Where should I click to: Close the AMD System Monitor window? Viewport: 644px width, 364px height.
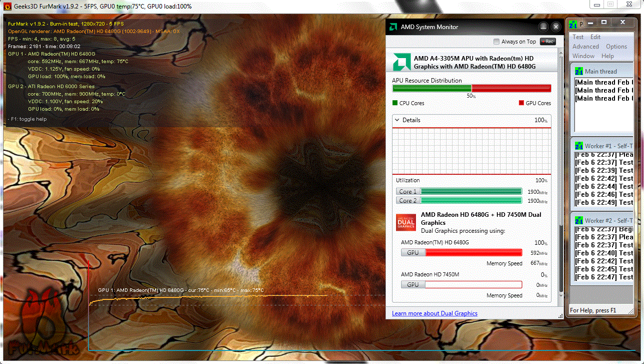click(556, 27)
